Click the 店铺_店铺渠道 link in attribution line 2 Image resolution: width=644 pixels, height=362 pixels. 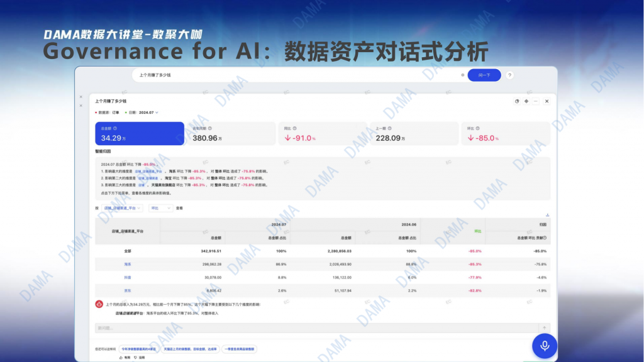pyautogui.click(x=148, y=178)
